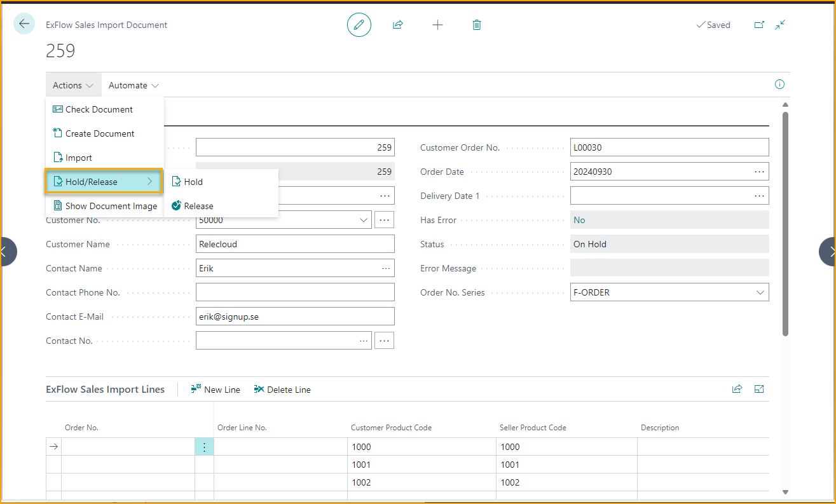Click the Hold/Release submenu item

(104, 182)
